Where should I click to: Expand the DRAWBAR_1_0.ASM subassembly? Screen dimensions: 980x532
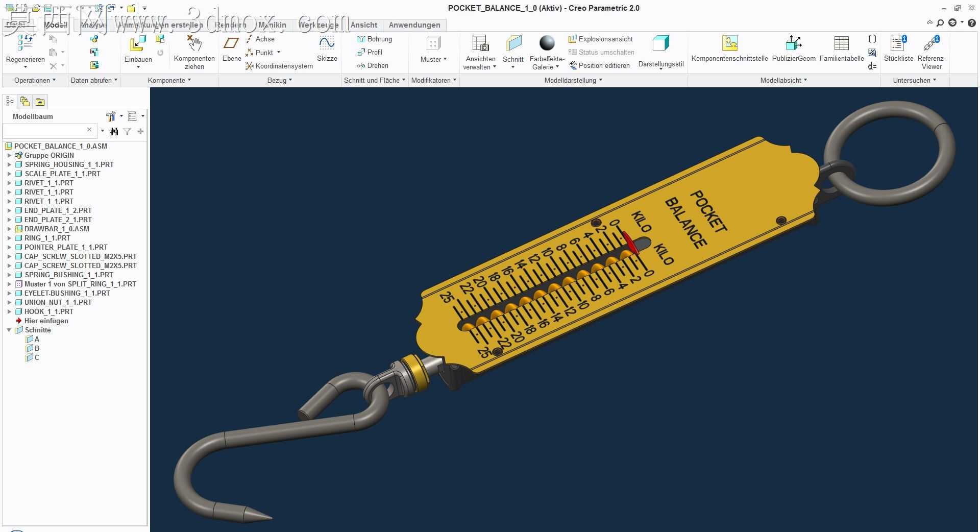(9, 229)
